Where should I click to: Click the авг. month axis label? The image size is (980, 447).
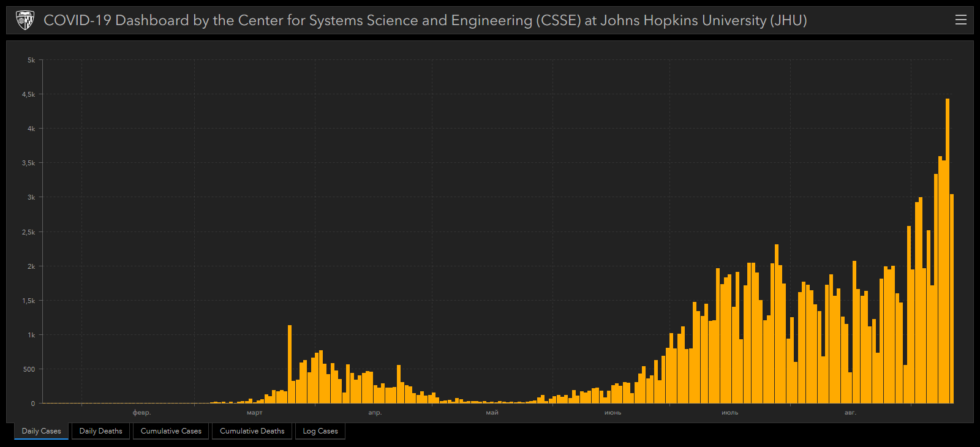coord(850,413)
